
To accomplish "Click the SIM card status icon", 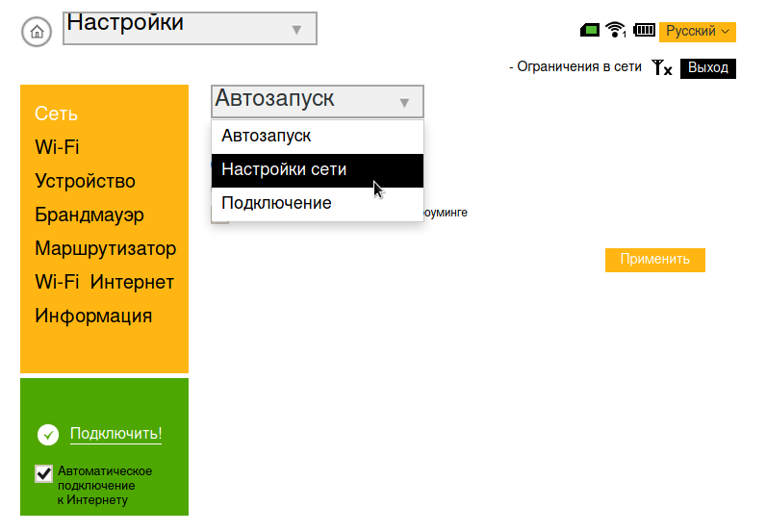I will [590, 31].
